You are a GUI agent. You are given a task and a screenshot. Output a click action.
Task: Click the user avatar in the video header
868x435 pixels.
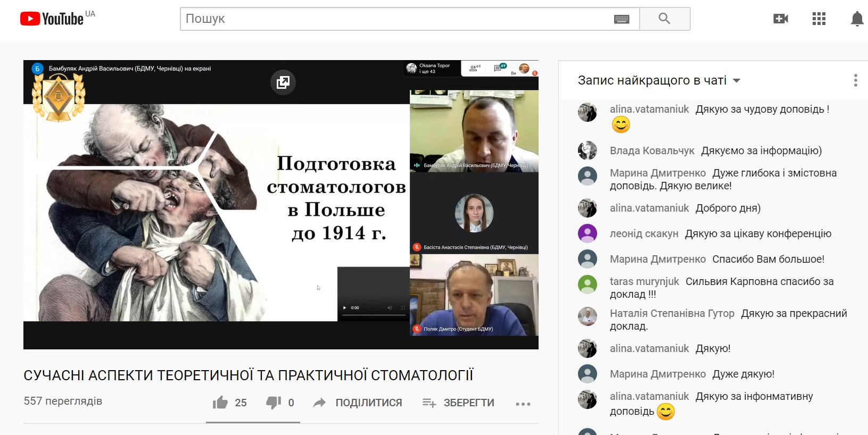click(524, 68)
